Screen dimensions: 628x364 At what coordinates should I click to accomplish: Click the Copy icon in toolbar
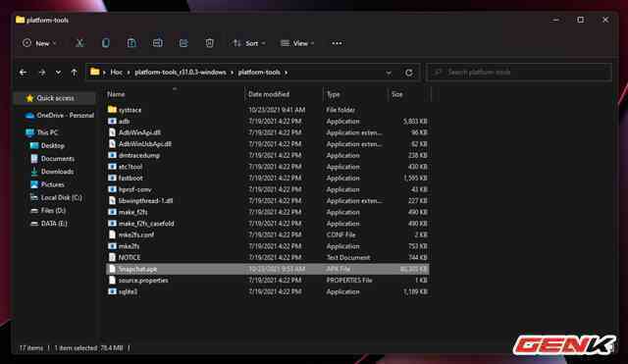coord(106,43)
